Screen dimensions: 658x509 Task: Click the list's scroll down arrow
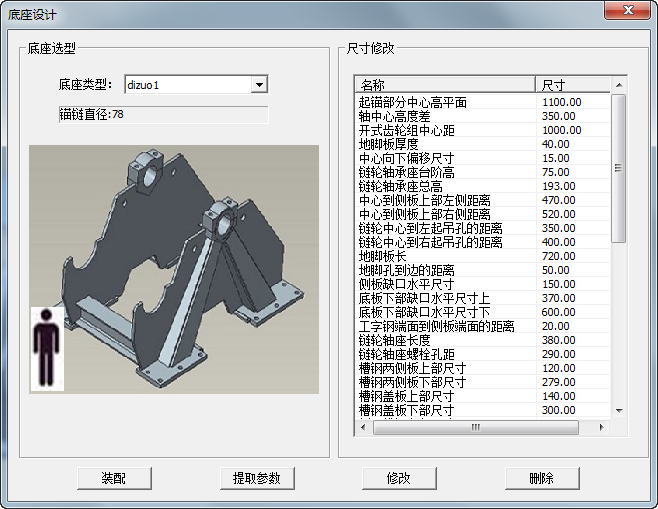point(618,411)
